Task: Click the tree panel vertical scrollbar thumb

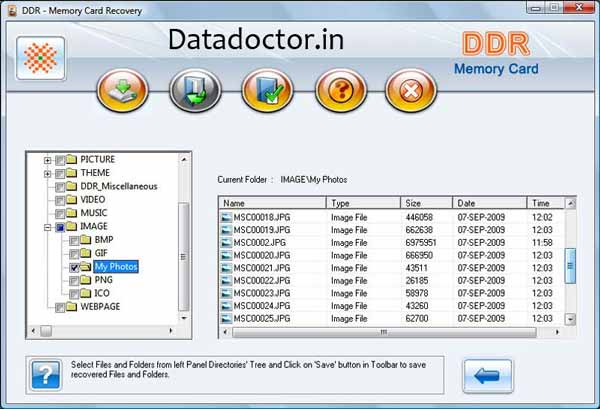Action: (x=184, y=257)
